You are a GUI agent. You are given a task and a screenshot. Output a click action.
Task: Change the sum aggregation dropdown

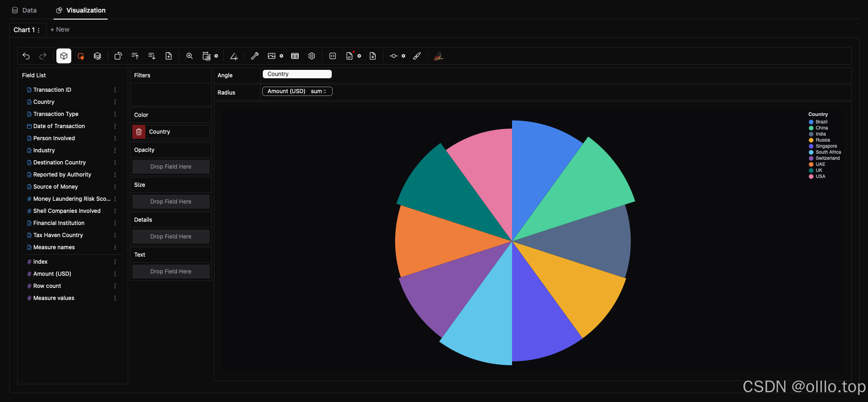[x=319, y=91]
